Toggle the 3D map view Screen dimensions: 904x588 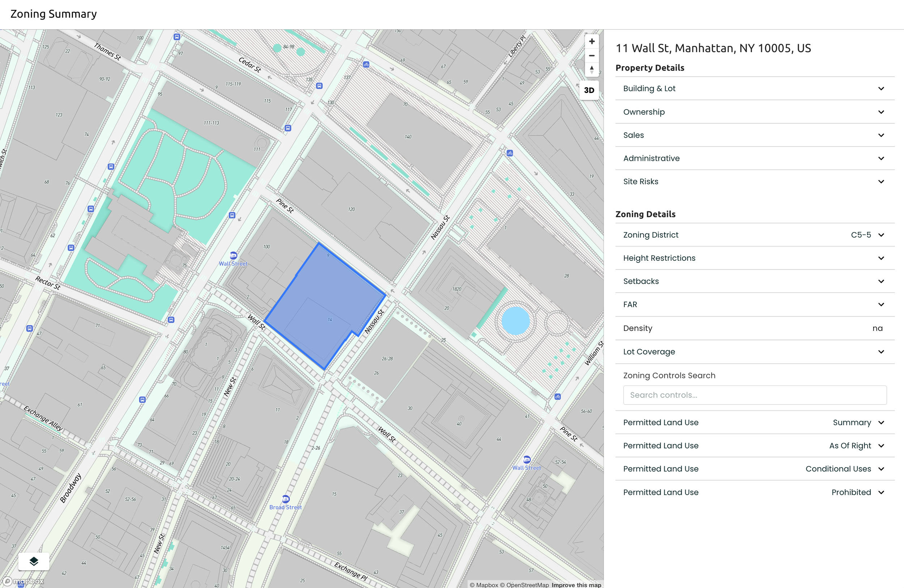click(589, 90)
